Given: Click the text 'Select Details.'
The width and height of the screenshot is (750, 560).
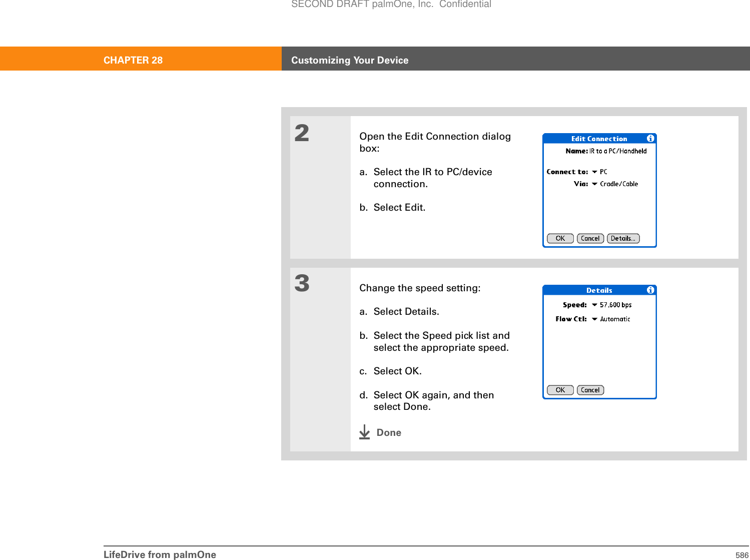Looking at the screenshot, I should [x=406, y=312].
